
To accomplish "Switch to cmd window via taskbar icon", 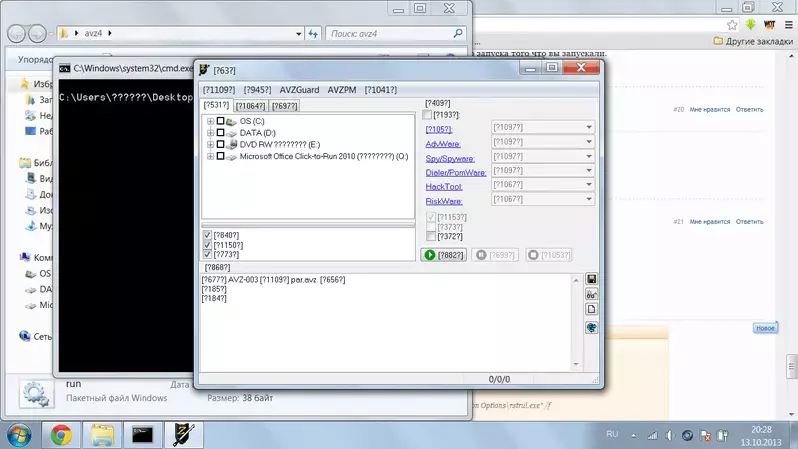I will (x=142, y=435).
